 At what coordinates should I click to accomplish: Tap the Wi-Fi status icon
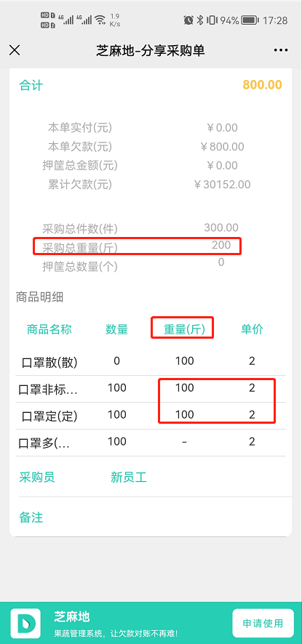point(100,20)
